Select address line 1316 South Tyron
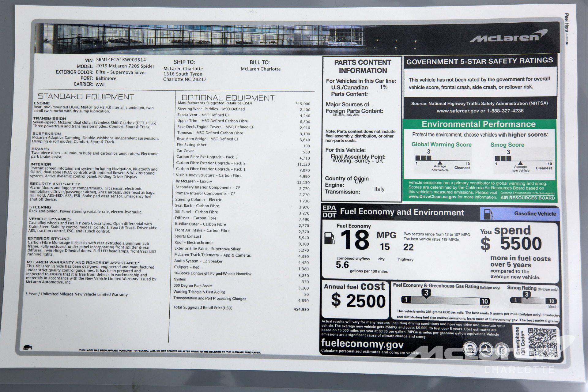The height and width of the screenshot is (392, 588). [183, 74]
